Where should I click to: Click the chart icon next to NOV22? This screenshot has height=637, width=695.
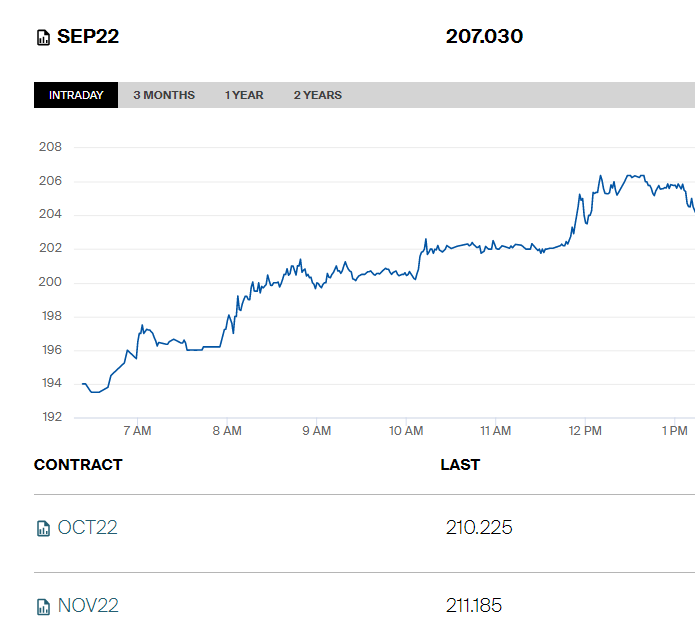pyautogui.click(x=43, y=606)
